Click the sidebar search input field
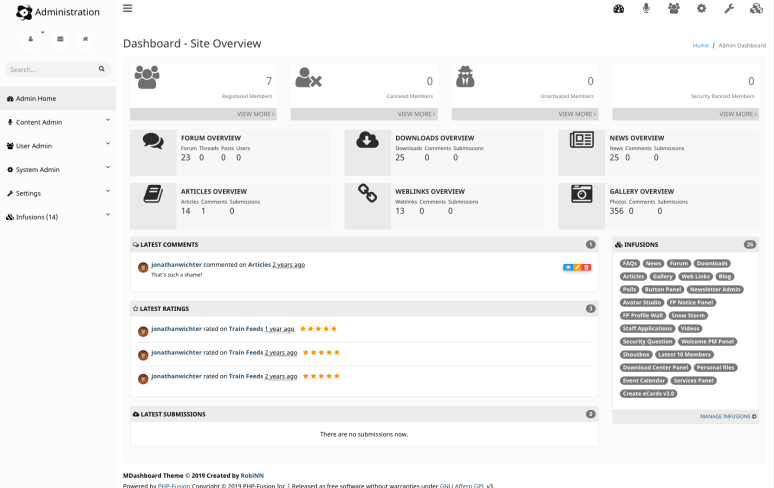 [x=50, y=70]
